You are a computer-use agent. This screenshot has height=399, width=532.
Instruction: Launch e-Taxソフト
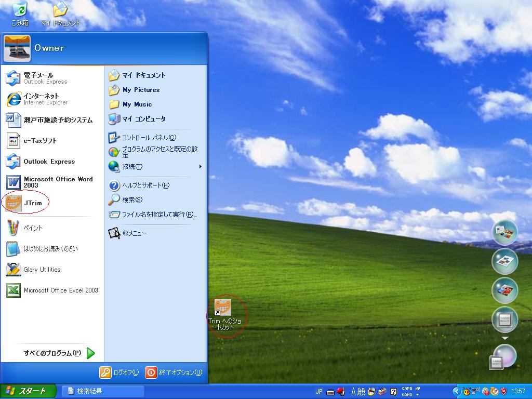tap(51, 140)
